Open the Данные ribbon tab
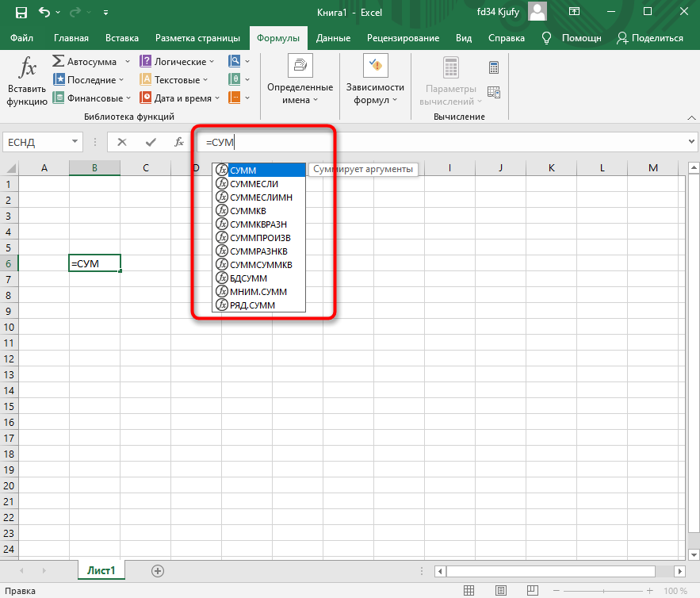 tap(333, 38)
